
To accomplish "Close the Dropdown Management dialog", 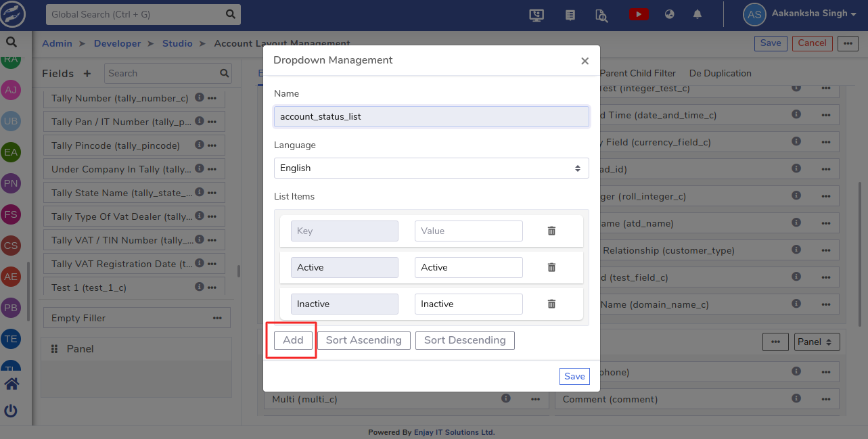I will pos(585,61).
